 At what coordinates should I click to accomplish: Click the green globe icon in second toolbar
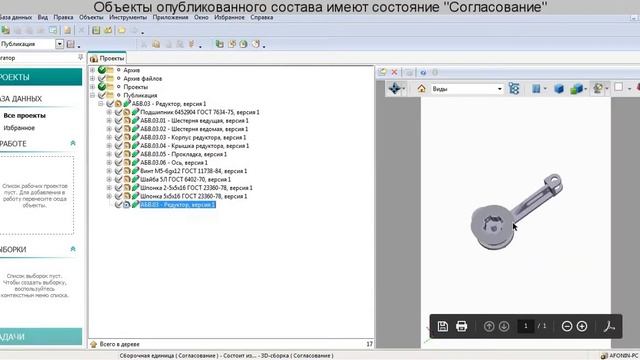[243, 44]
